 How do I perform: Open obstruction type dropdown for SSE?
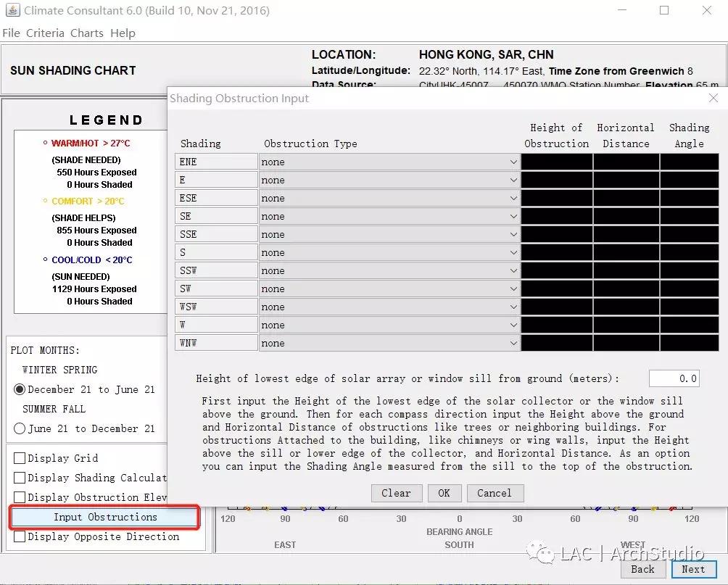point(389,234)
